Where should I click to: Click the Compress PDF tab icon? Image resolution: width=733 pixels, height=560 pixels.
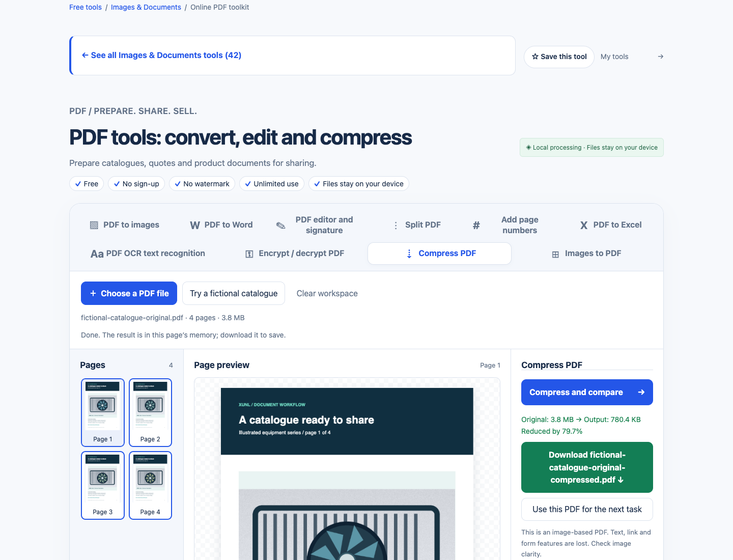(409, 254)
